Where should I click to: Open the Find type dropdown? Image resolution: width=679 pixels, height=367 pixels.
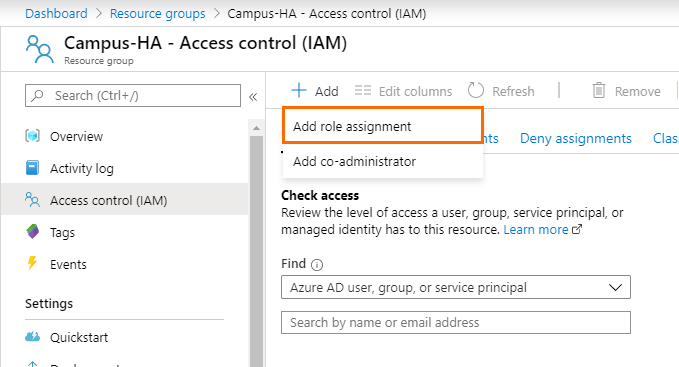tap(456, 287)
